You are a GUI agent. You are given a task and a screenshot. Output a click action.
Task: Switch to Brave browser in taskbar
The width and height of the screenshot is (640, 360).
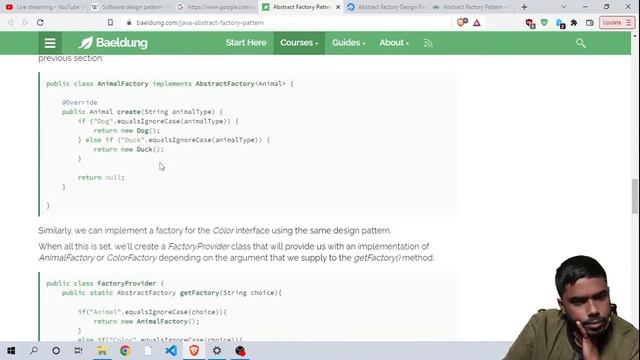tap(194, 351)
